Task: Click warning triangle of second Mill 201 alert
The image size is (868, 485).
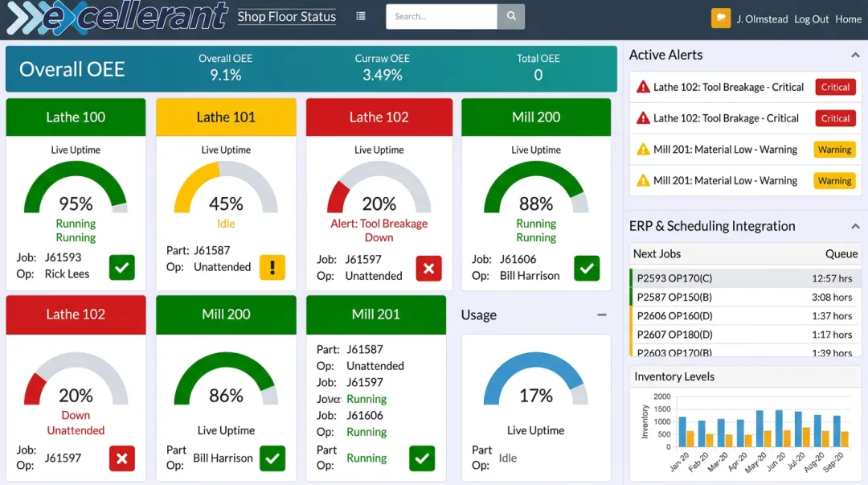Action: pos(643,180)
